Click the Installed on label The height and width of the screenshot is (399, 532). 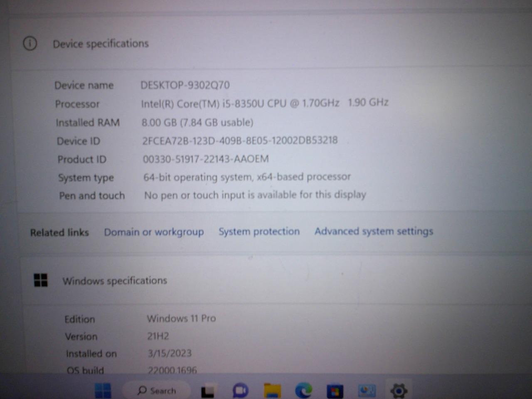(x=91, y=354)
